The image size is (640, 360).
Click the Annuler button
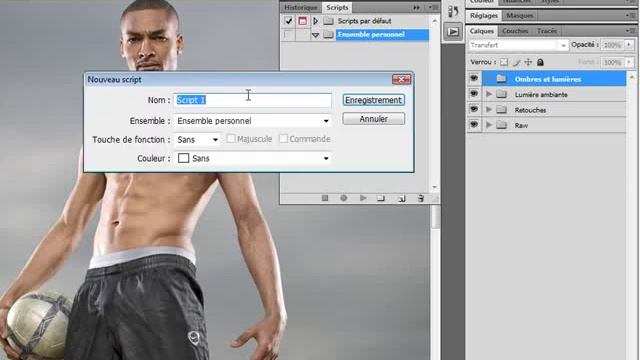pos(373,119)
